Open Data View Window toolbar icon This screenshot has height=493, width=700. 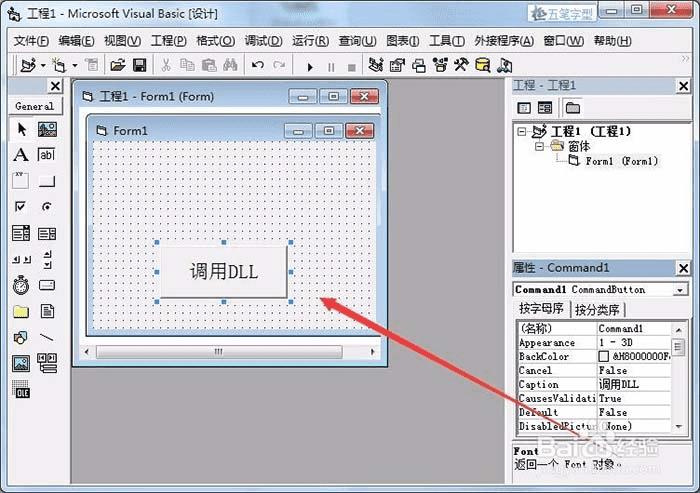[x=483, y=66]
